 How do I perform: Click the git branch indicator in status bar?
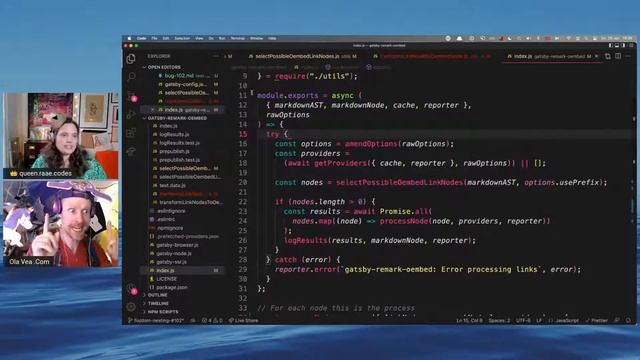pyautogui.click(x=156, y=321)
